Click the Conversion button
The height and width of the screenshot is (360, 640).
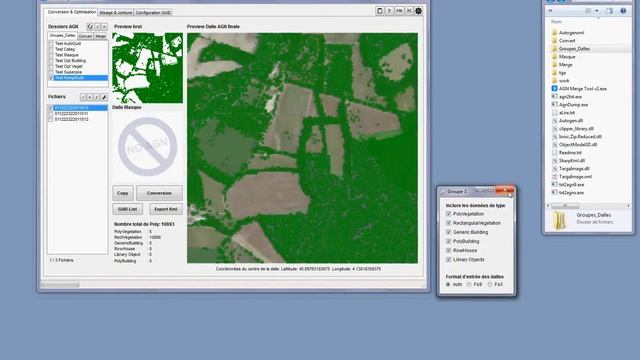tap(159, 193)
